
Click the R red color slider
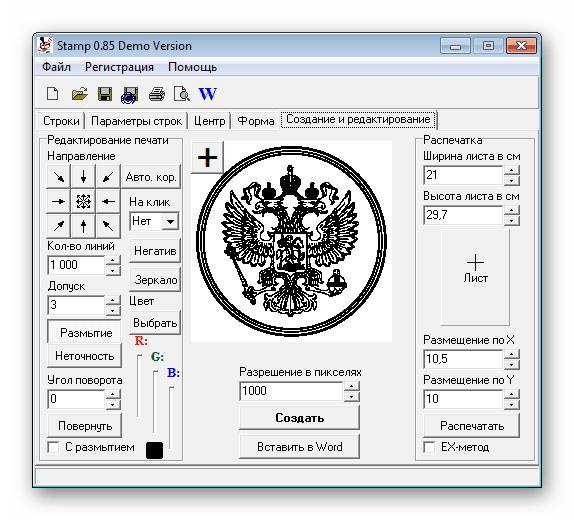pyautogui.click(x=139, y=385)
